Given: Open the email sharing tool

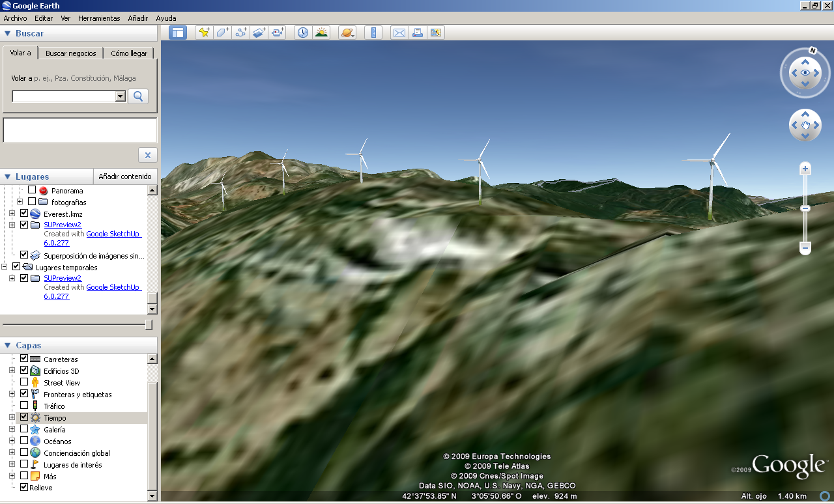Looking at the screenshot, I should (399, 32).
